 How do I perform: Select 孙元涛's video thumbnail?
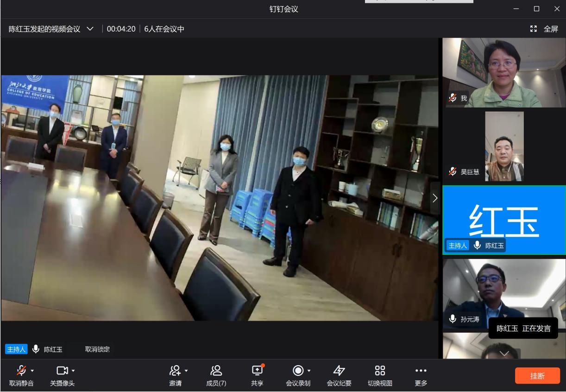pos(504,292)
